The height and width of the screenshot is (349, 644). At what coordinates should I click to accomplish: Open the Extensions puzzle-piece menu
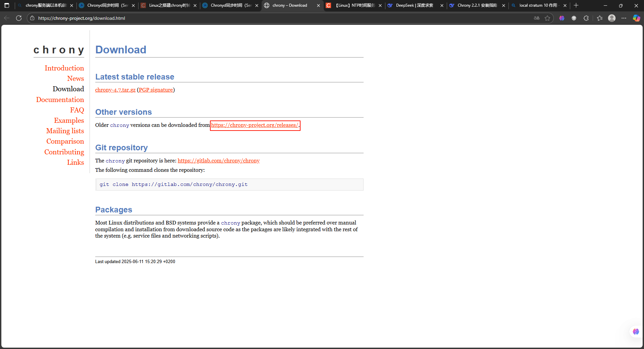tap(586, 18)
